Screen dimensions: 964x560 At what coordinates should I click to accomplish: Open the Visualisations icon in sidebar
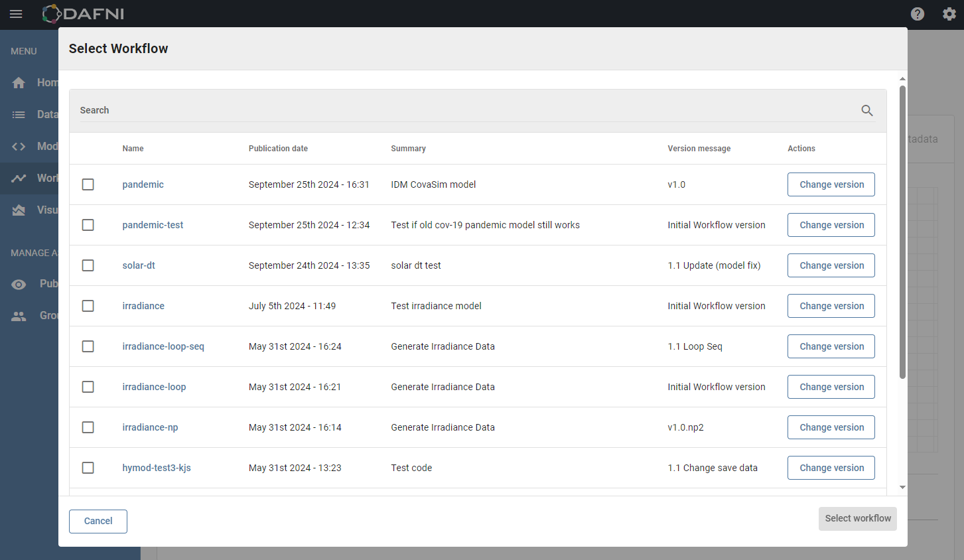[x=19, y=210]
